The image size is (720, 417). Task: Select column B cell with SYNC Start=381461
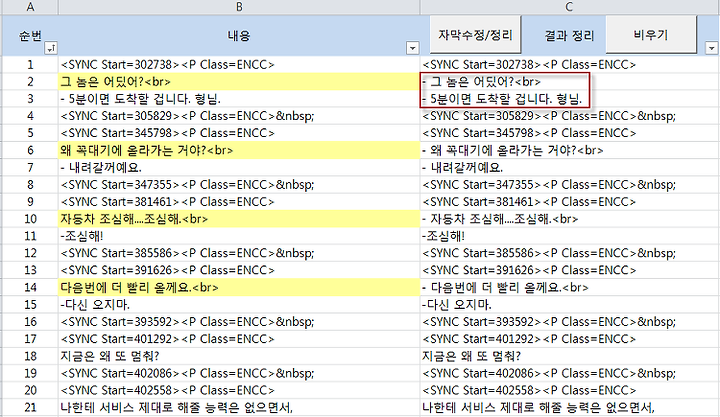239,202
